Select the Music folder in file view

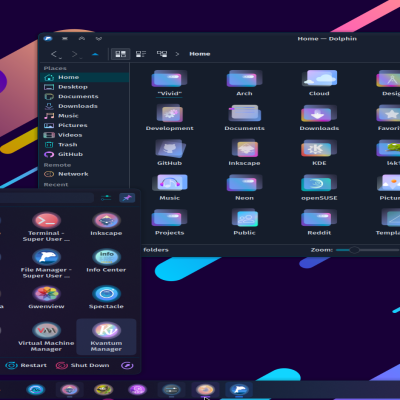click(169, 183)
